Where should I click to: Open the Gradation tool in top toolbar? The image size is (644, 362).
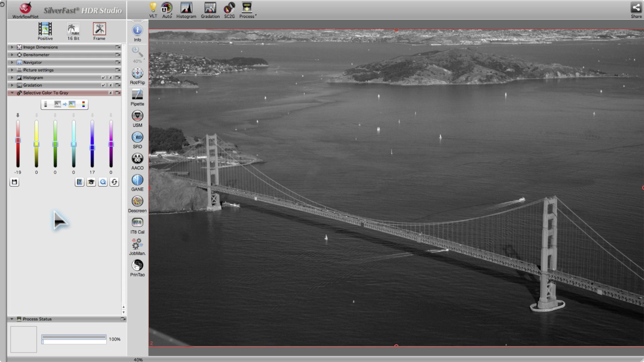[210, 8]
